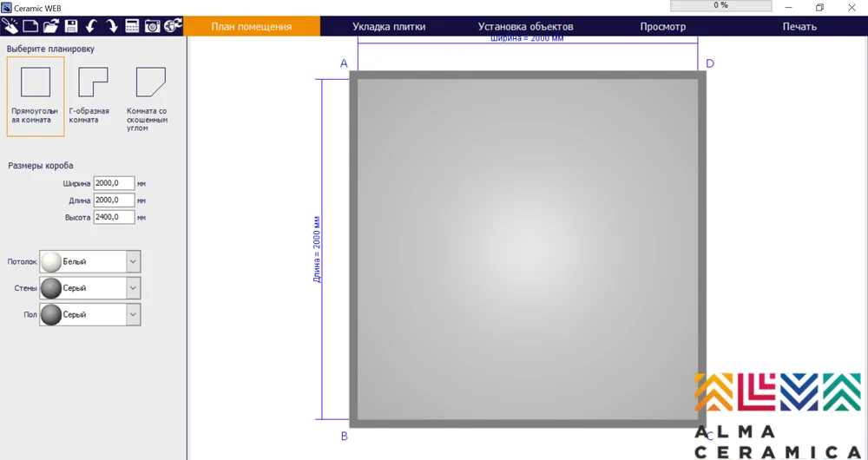Screen dimensions: 868x460
Task: Select the Прямоугольная комната layout
Action: [36, 96]
